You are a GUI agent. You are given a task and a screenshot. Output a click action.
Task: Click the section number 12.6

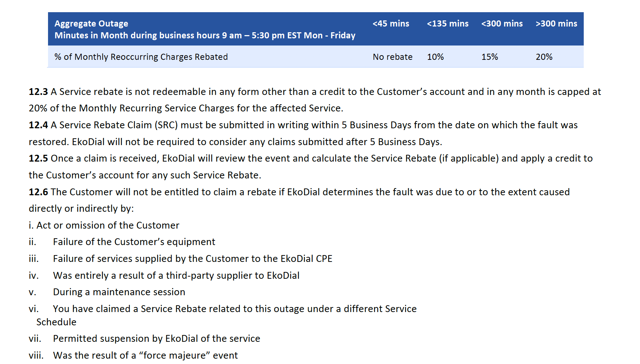[38, 192]
